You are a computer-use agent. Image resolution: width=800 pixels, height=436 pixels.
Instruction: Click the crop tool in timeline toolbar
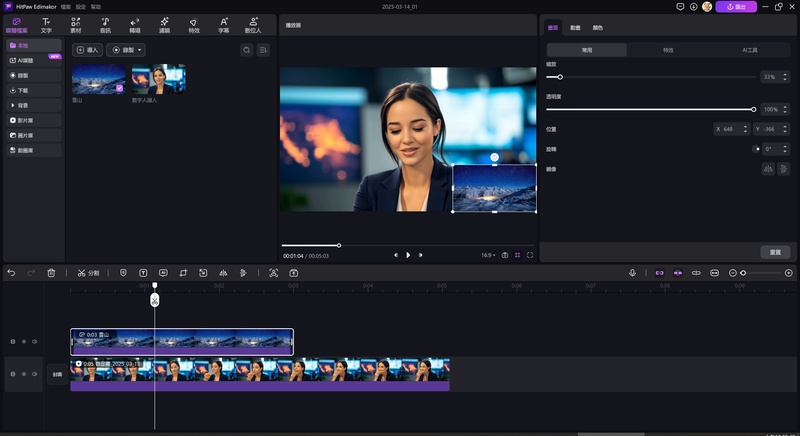(x=183, y=272)
